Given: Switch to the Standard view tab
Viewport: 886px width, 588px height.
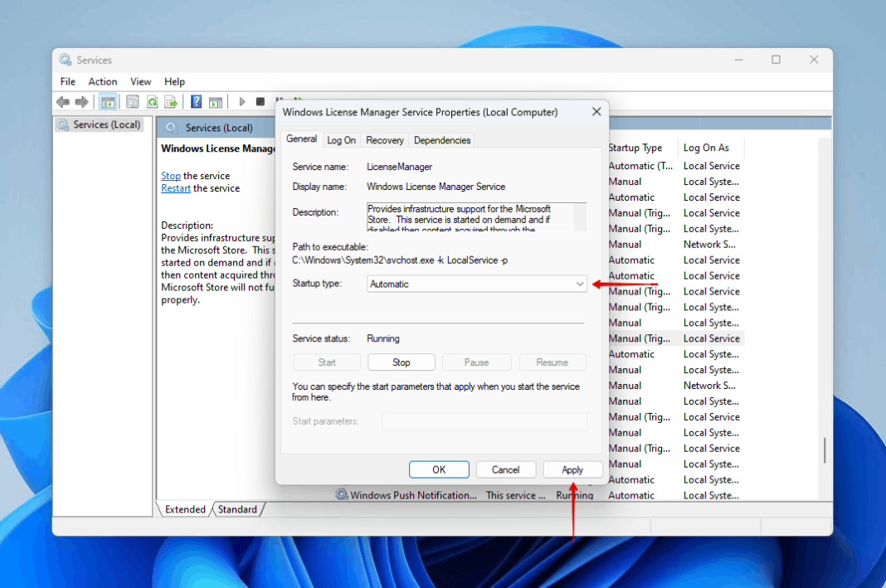Looking at the screenshot, I should tap(238, 509).
